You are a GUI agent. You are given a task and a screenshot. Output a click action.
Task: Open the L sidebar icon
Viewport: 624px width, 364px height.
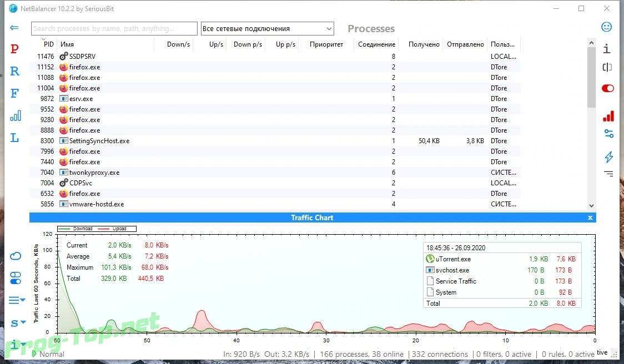click(14, 138)
